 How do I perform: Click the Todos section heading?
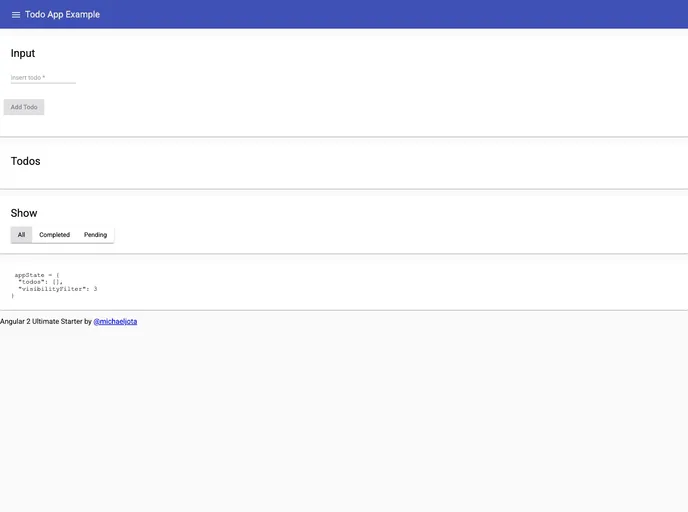tap(25, 161)
